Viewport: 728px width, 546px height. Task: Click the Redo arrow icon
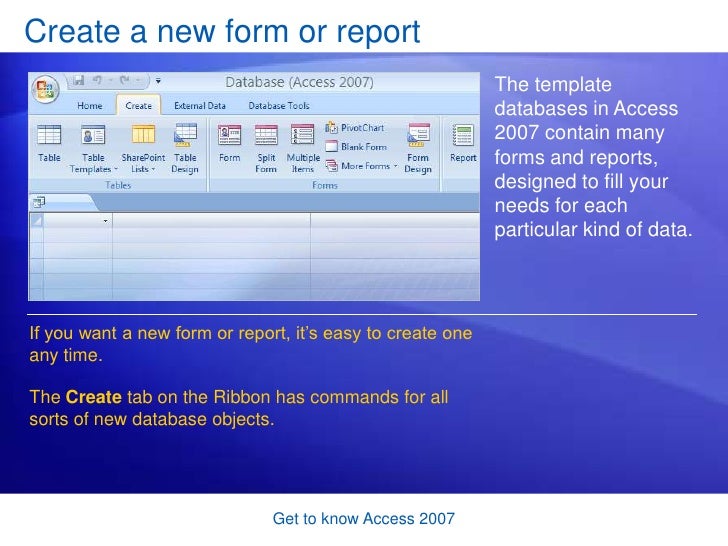[124, 80]
